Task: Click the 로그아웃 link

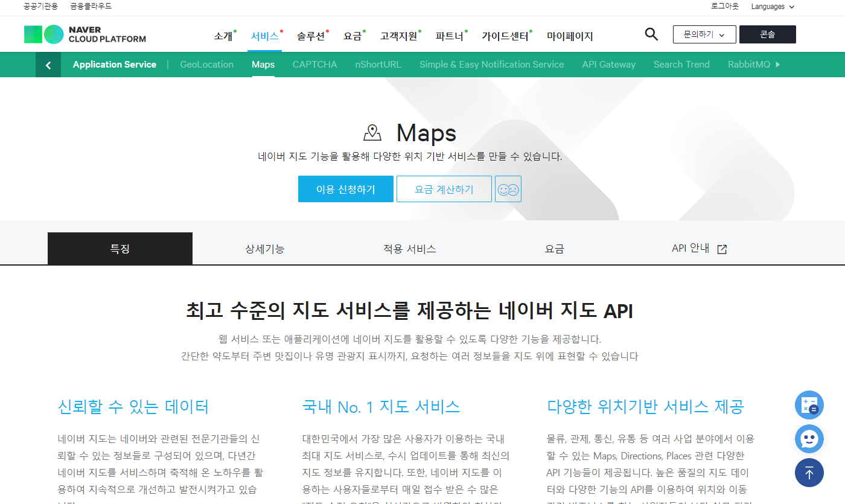Action: pos(725,7)
